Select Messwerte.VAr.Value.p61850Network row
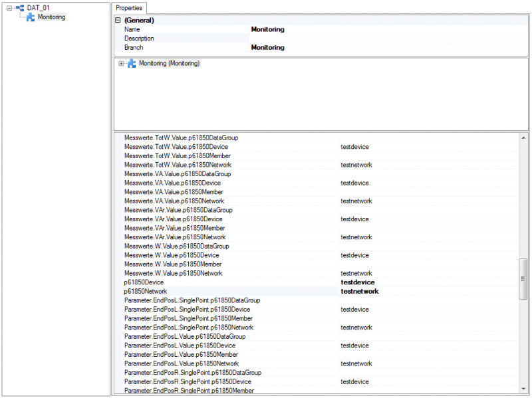 tap(321, 237)
